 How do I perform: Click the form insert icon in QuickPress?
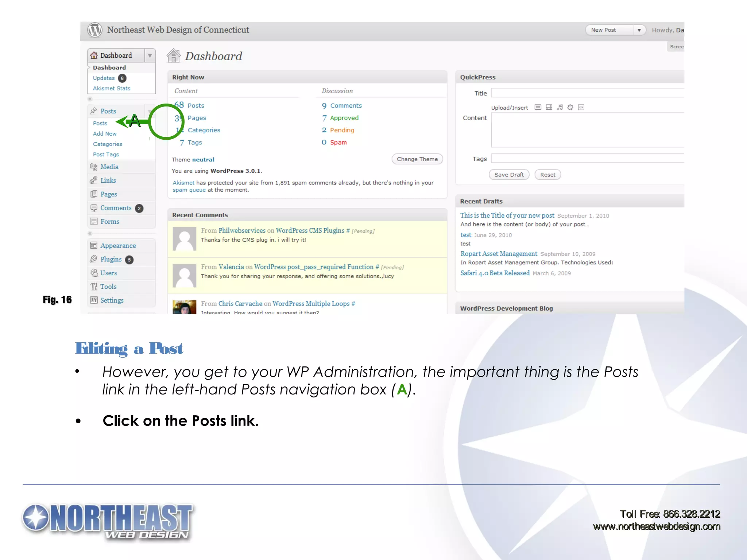pos(581,107)
